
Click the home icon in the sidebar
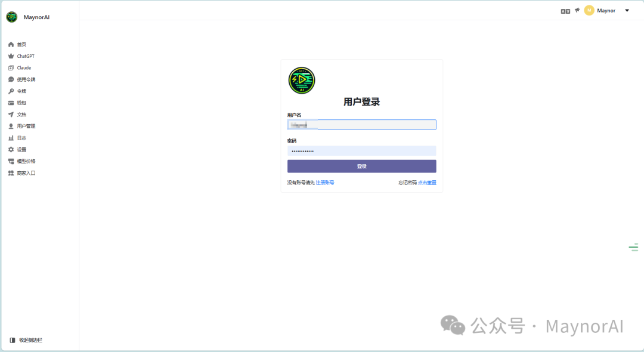[11, 45]
